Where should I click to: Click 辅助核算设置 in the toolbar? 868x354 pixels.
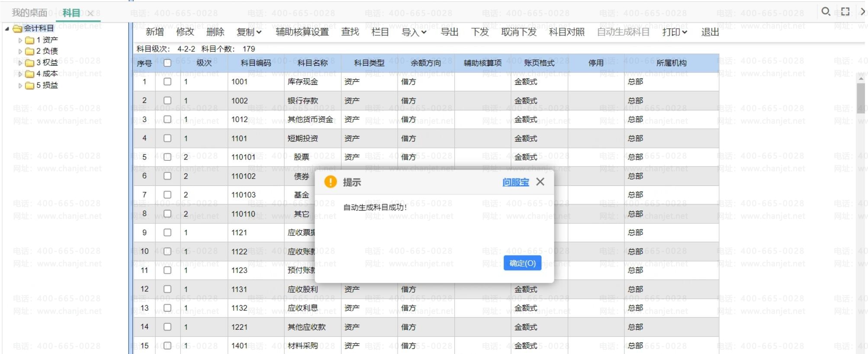pyautogui.click(x=302, y=32)
